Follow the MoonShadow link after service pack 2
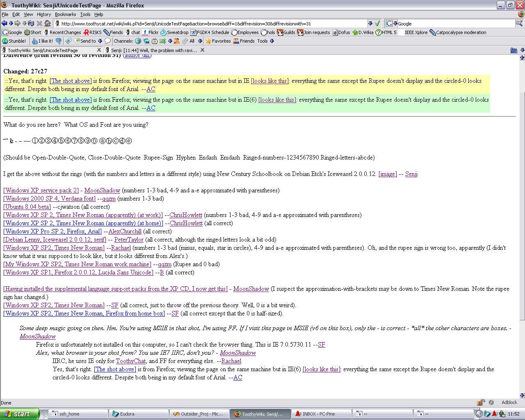Viewport: 525px width, 420px height. [102, 190]
